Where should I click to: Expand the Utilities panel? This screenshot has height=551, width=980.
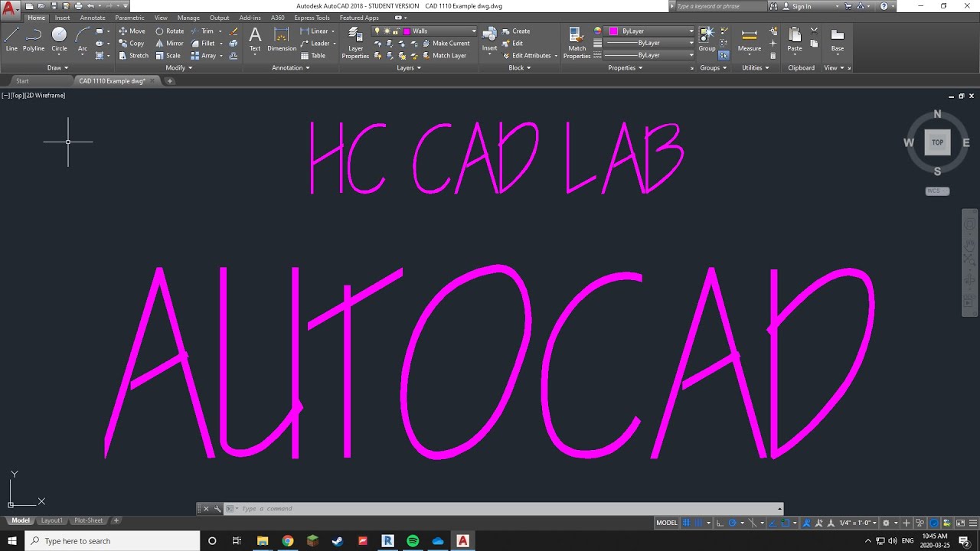pos(756,67)
